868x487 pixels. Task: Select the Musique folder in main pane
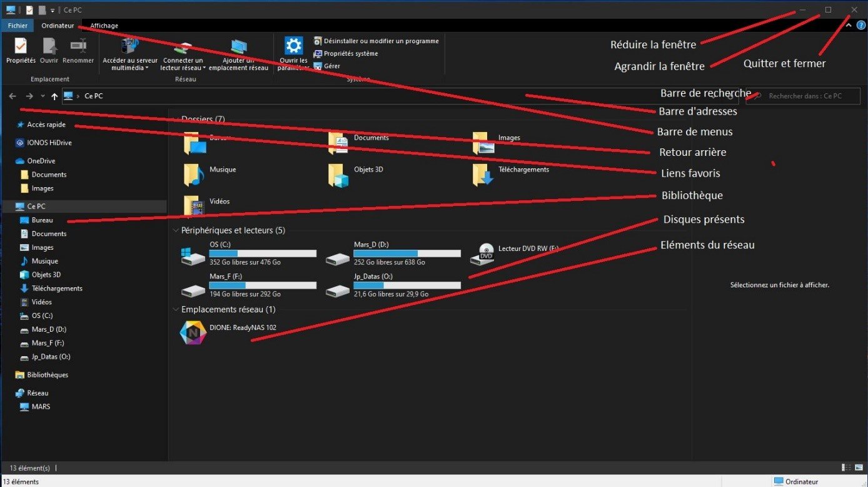[x=210, y=175]
